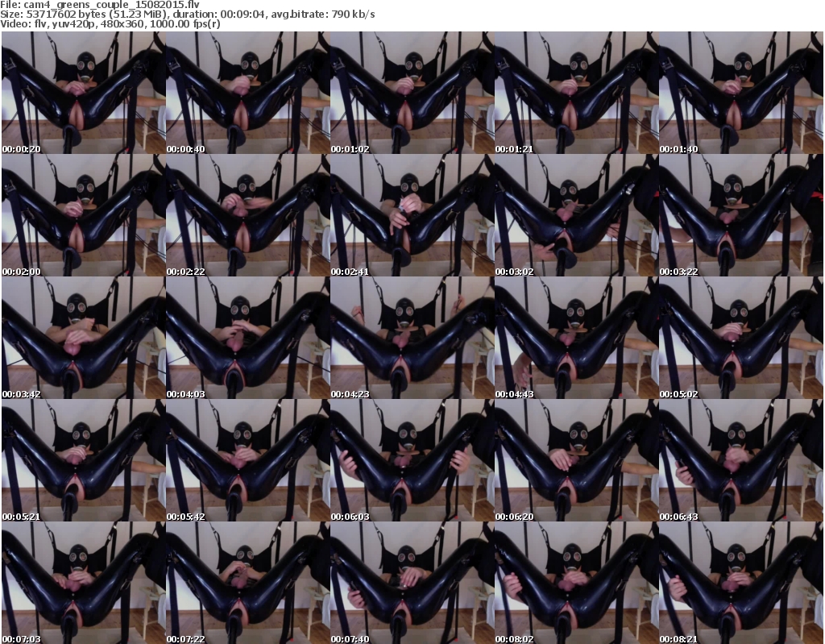Click the file name cam4_greens_couple_15082015.flv
This screenshot has height=644, width=825.
pyautogui.click(x=111, y=6)
